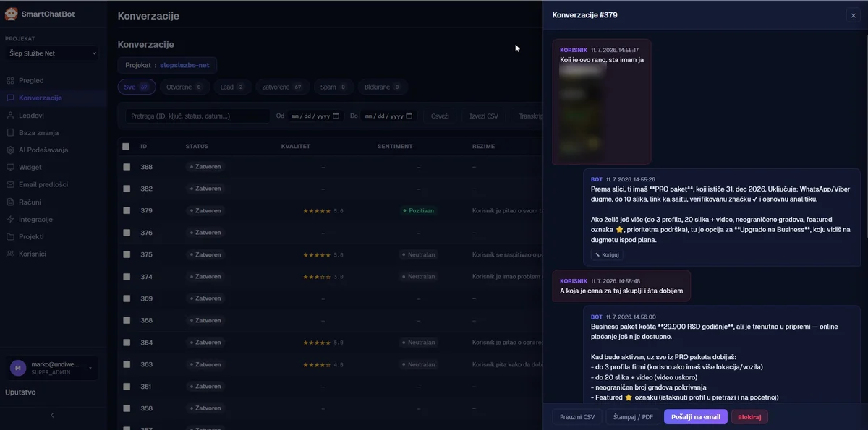Check the box for conversation 376
Image resolution: width=868 pixels, height=430 pixels.
(126, 233)
